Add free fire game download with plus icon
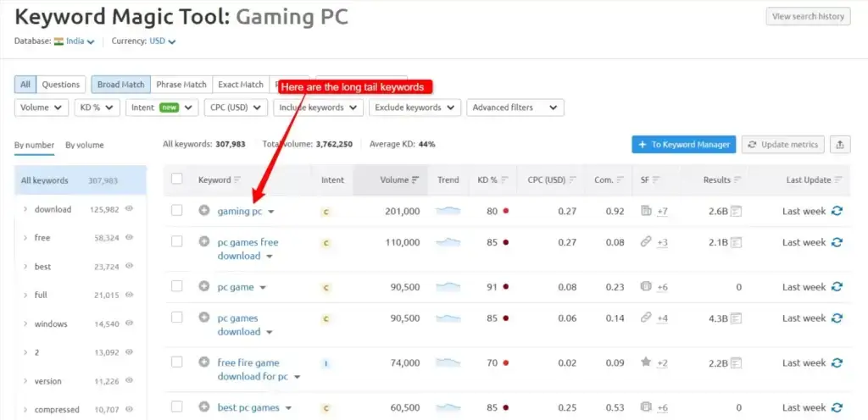This screenshot has width=868, height=420. 204,362
